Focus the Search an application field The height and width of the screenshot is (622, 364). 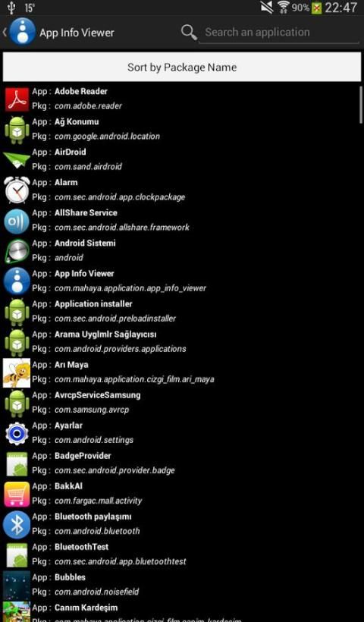[x=280, y=33]
